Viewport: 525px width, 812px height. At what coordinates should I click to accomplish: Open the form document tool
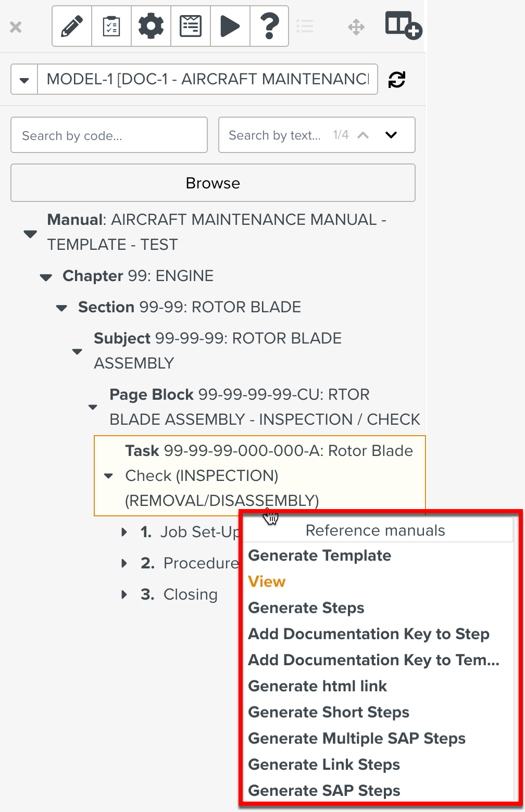pos(190,26)
